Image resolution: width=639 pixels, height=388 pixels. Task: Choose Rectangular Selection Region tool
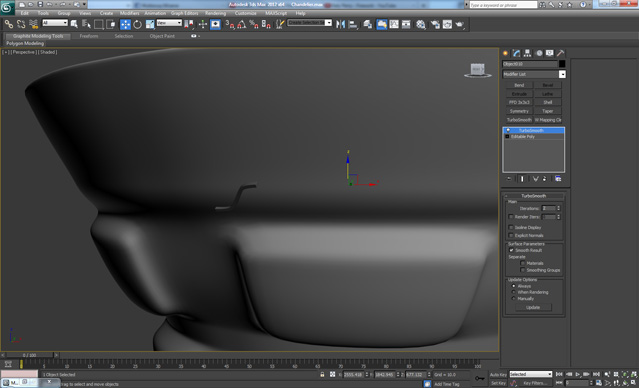99,24
